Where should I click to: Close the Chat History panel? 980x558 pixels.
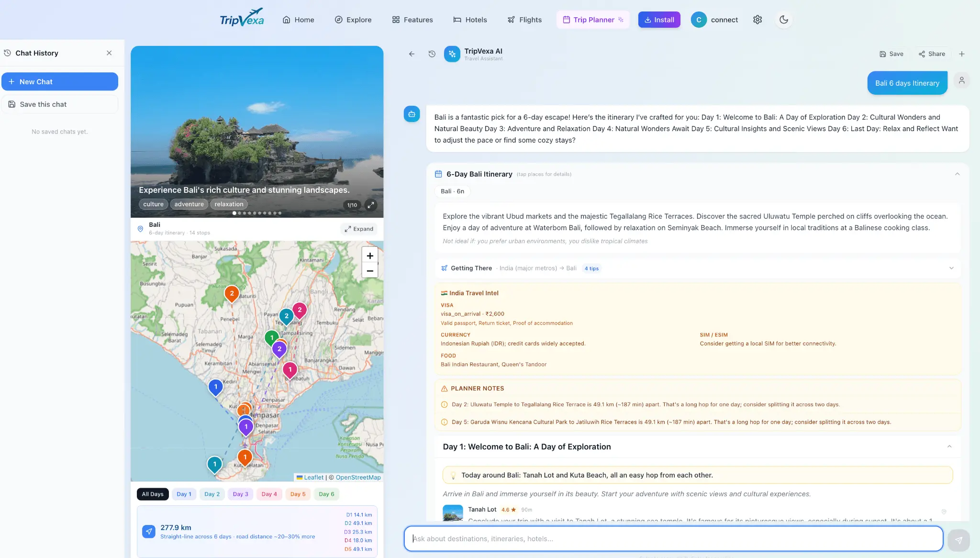coord(109,53)
